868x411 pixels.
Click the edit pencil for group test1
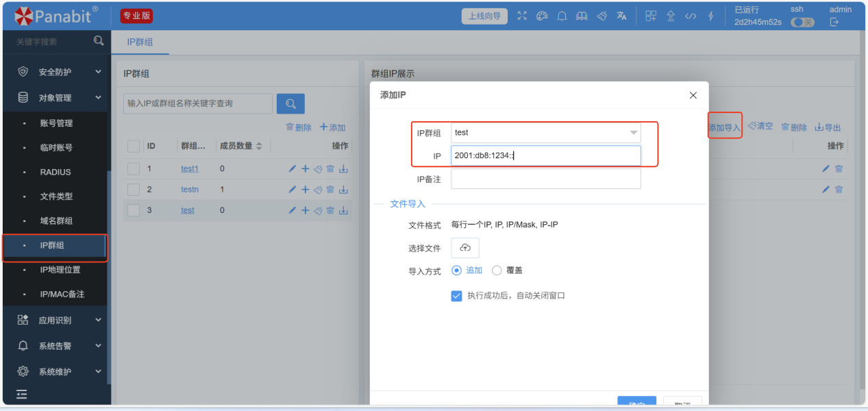pyautogui.click(x=293, y=169)
